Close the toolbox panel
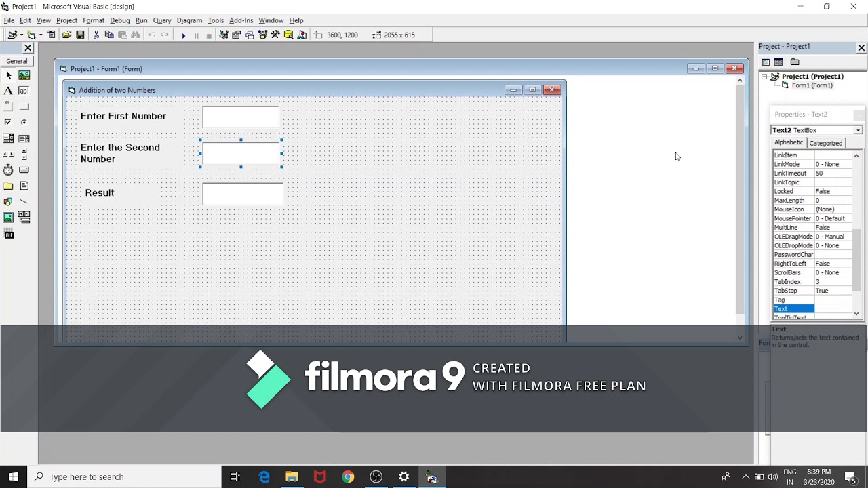This screenshot has height=488, width=868. [28, 47]
